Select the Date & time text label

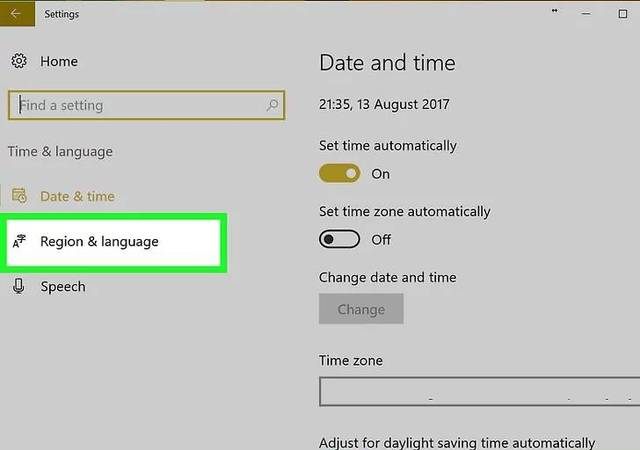77,196
